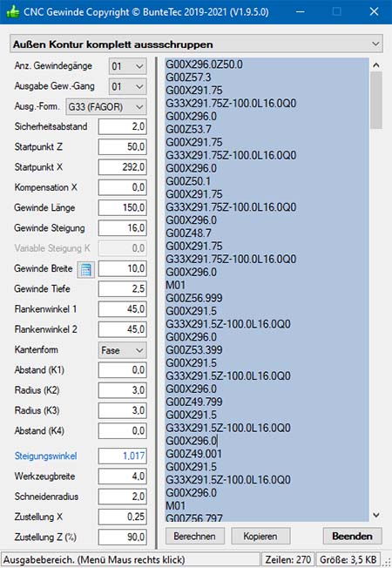This screenshot has height=568, width=392.
Task: Open the calculator icon beside Gewinde Breite
Action: coord(86,270)
